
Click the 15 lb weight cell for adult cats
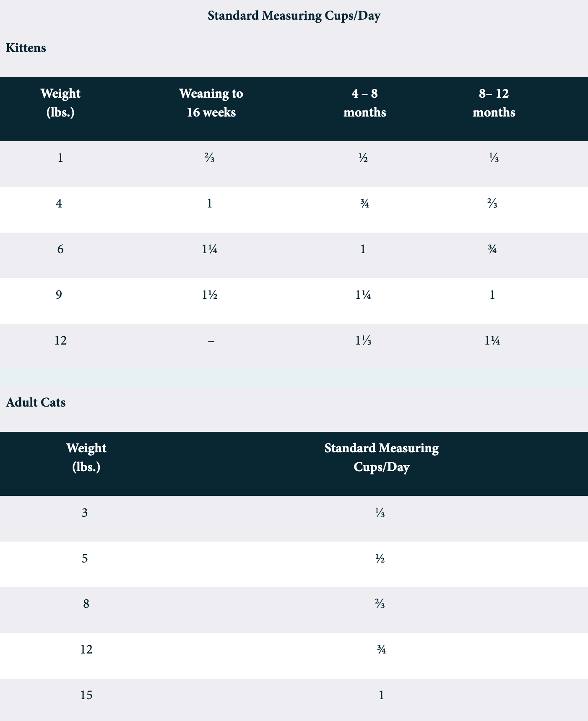click(x=86, y=695)
